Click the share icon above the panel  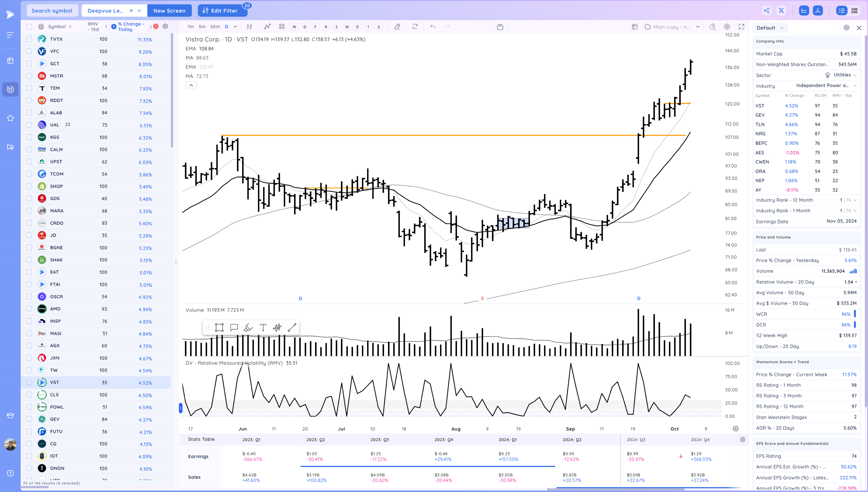coord(766,10)
